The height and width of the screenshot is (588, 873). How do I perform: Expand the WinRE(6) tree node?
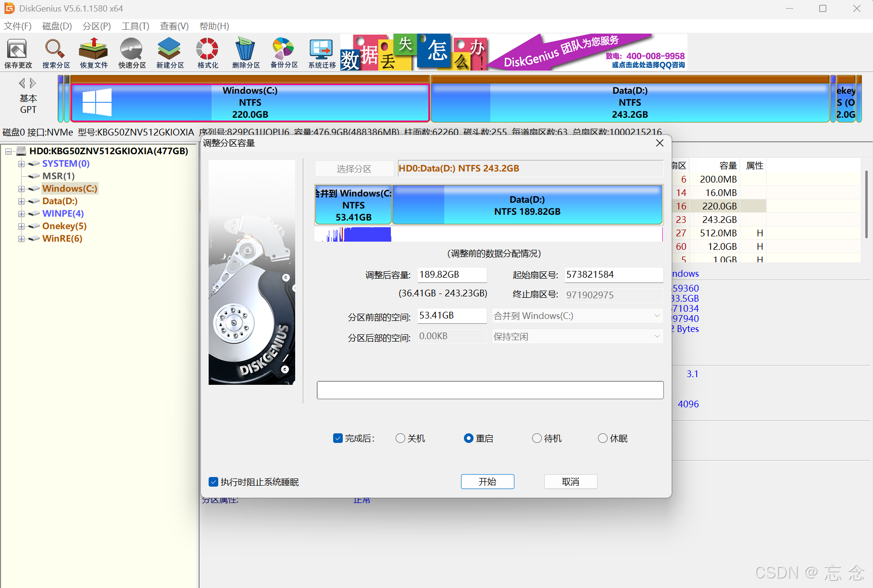tap(21, 239)
